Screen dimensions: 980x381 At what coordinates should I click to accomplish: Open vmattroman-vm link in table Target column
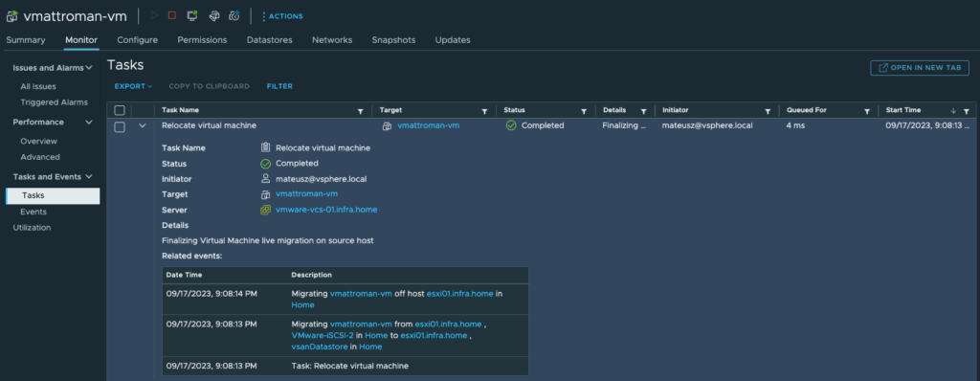coord(429,125)
